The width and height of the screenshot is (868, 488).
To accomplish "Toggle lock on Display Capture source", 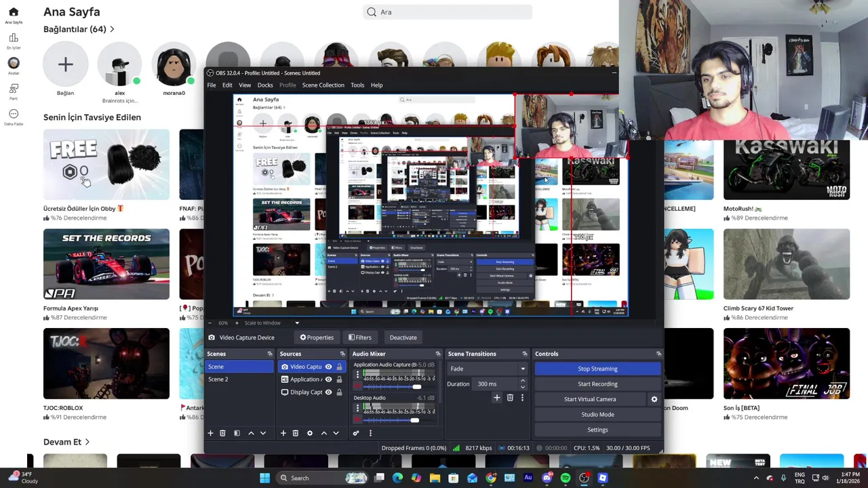I will tap(339, 392).
